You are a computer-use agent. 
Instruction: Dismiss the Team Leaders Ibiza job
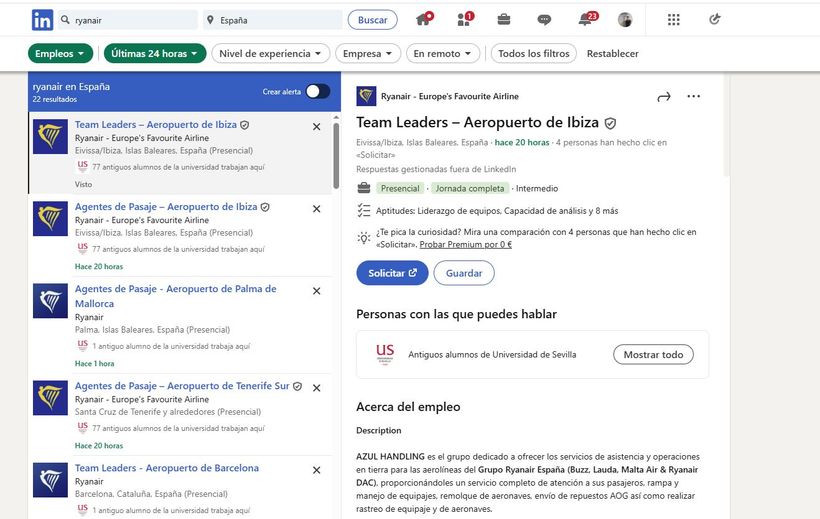coord(316,127)
